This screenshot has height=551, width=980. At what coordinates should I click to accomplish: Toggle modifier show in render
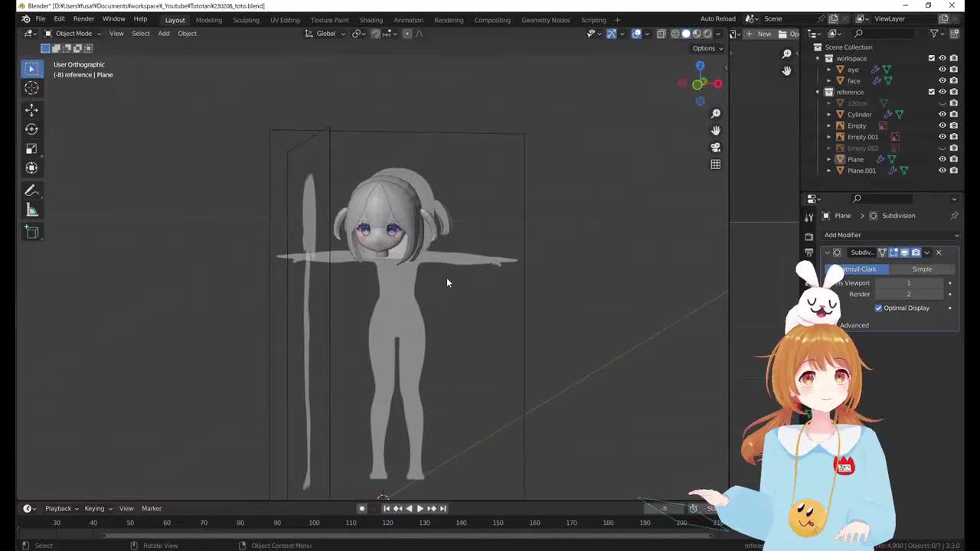tap(915, 253)
